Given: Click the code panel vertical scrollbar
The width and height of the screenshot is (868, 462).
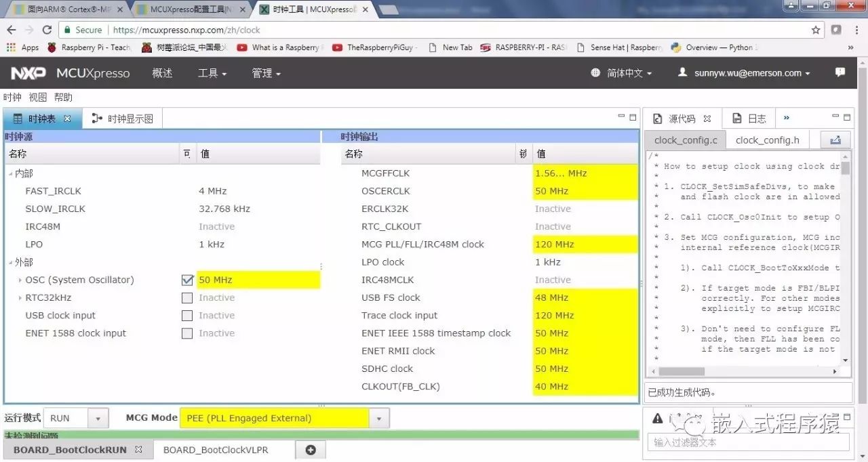Looking at the screenshot, I should click(x=846, y=168).
